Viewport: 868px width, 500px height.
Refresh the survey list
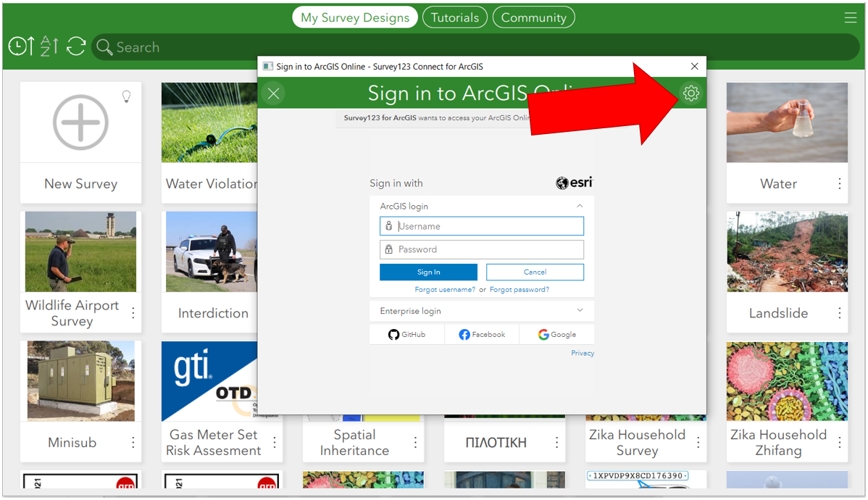(76, 46)
